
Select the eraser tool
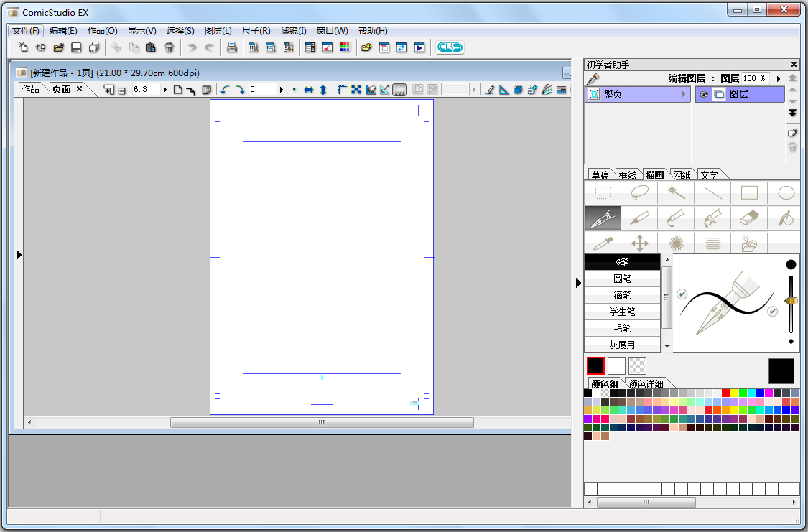point(748,218)
